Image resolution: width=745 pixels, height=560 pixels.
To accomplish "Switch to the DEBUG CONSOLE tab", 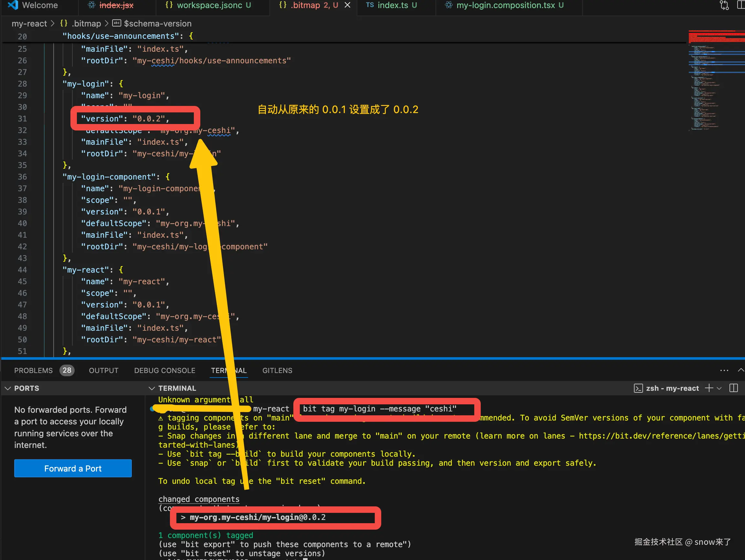I will 164,370.
